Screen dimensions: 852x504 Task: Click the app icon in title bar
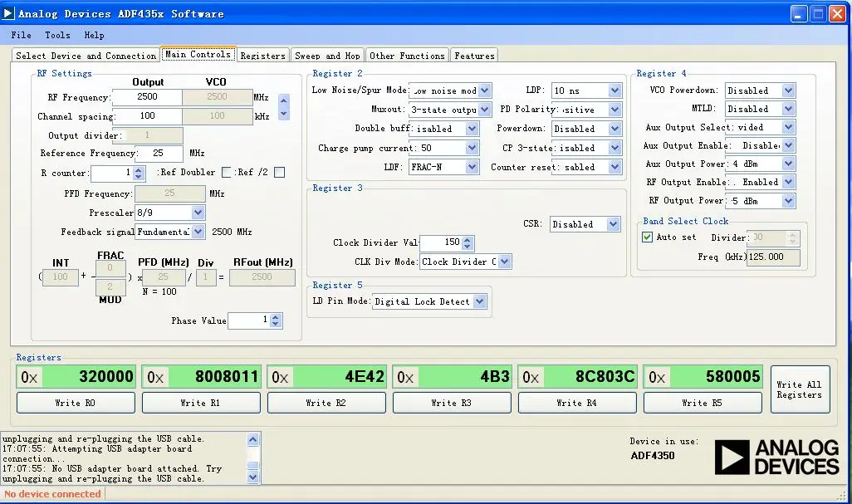[x=9, y=13]
